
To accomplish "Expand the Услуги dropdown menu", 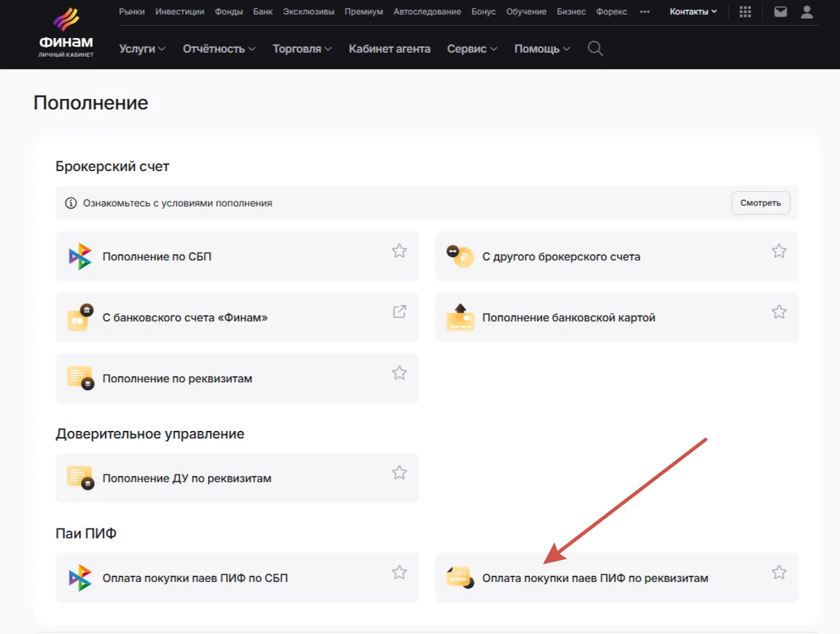I will [142, 49].
